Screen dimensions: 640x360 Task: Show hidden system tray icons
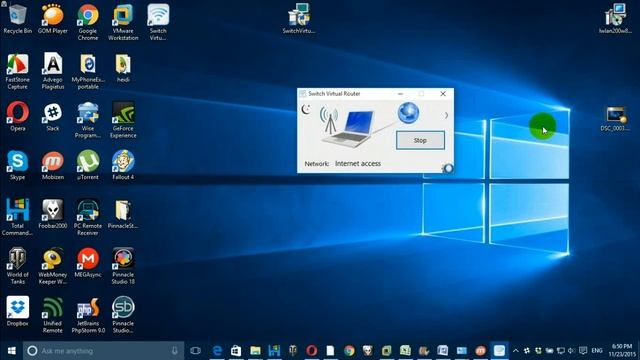tap(516, 351)
